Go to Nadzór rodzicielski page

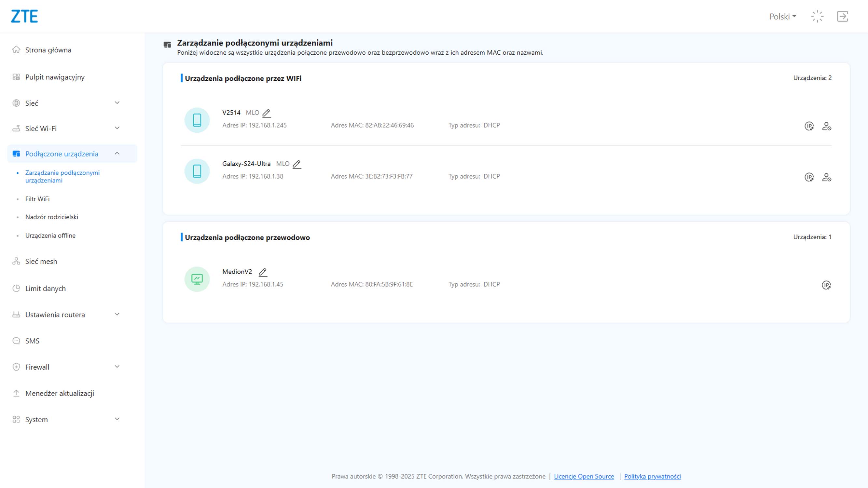[51, 217]
